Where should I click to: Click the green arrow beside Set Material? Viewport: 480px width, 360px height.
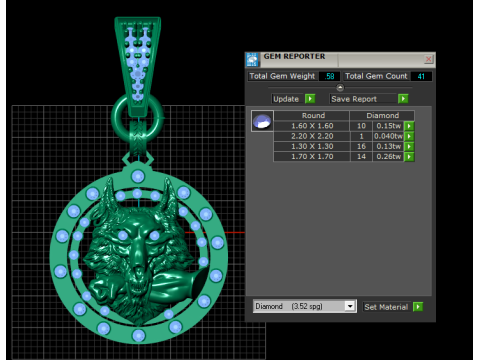[418, 307]
